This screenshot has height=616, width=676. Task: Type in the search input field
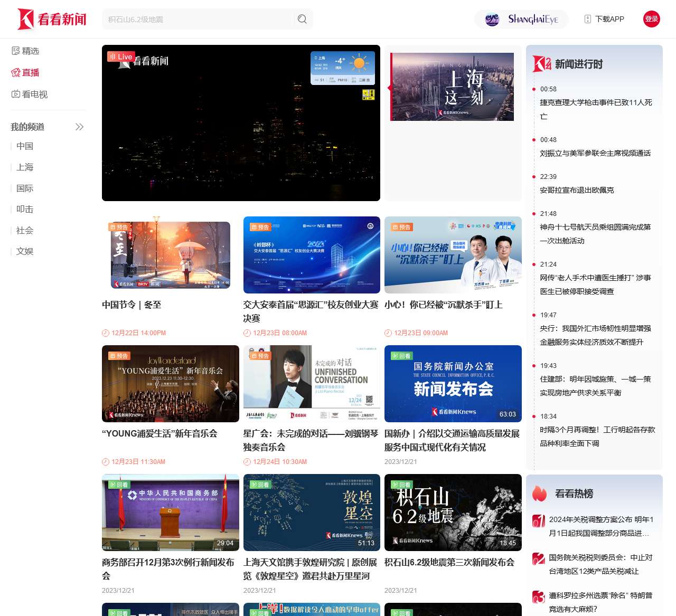tap(198, 19)
